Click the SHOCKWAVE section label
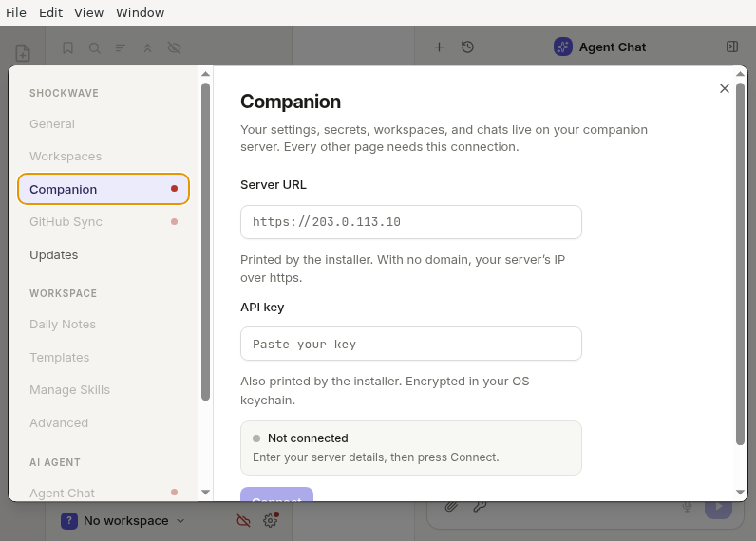756x541 pixels. pyautogui.click(x=64, y=93)
